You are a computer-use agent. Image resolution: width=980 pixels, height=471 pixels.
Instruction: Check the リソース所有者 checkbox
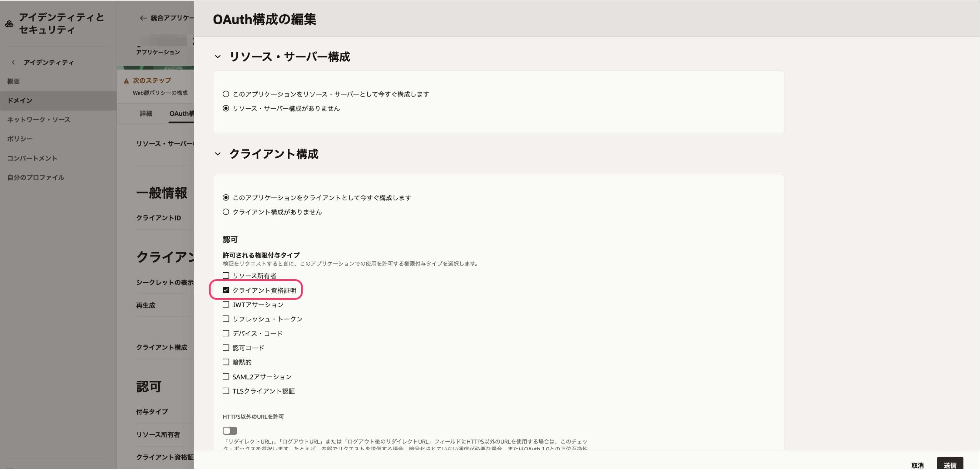coord(226,275)
